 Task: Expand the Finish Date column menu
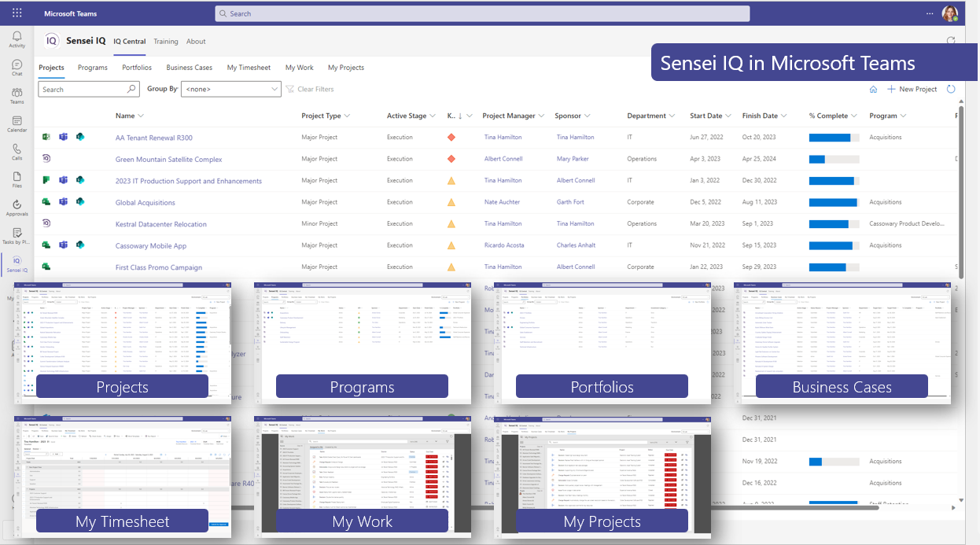coord(783,116)
